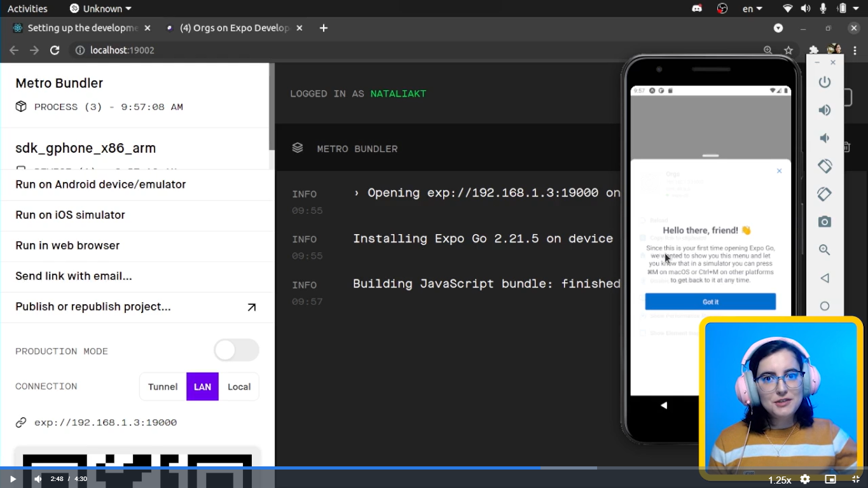This screenshot has height=488, width=868.
Task: Click the Discord tray icon
Action: [697, 8]
